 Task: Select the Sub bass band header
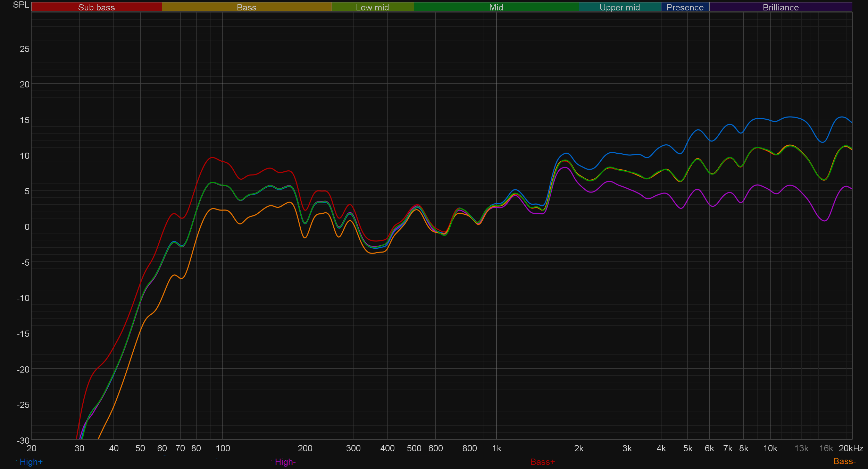click(x=97, y=7)
